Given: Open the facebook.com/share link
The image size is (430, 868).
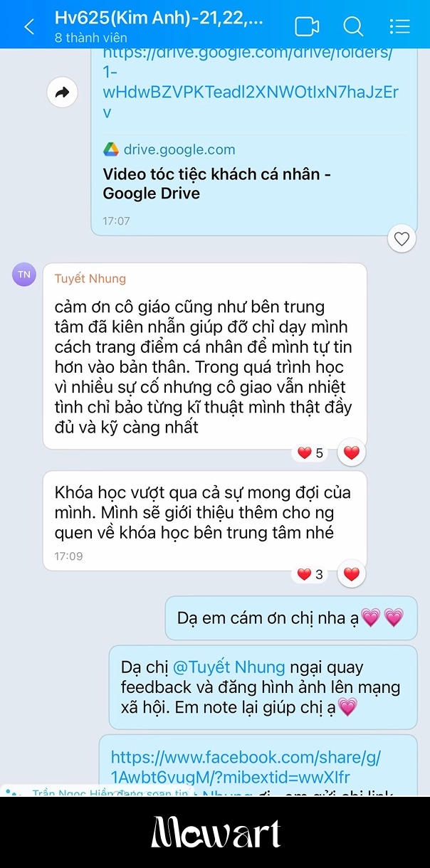Looking at the screenshot, I should coord(246,767).
